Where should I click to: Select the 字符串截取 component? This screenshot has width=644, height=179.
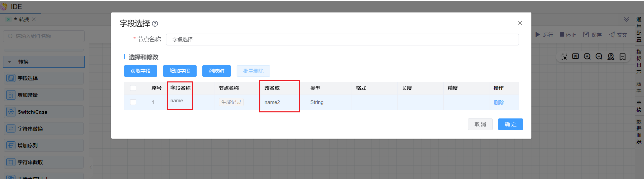(44, 162)
